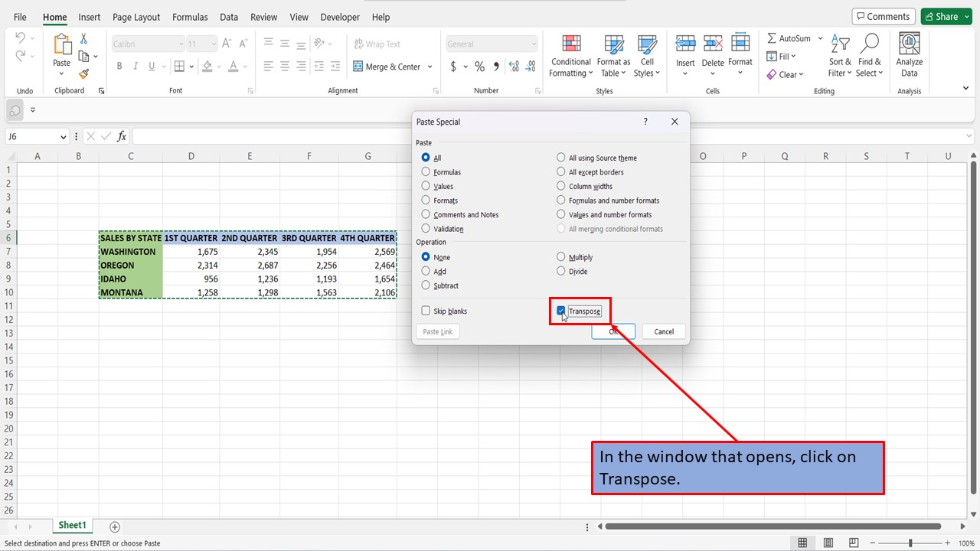Toggle bold formatting
The width and height of the screenshot is (980, 551).
pyautogui.click(x=119, y=66)
